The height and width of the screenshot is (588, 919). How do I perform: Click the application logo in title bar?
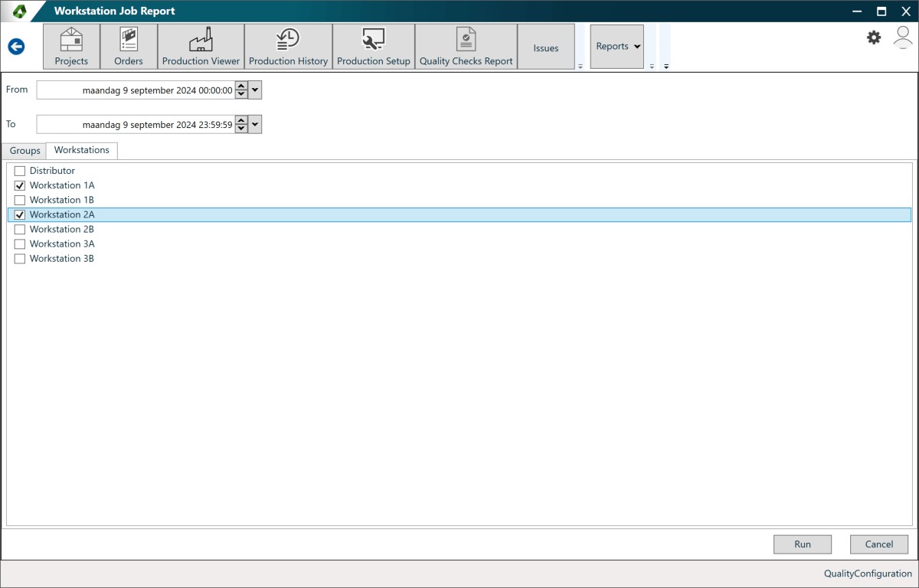[x=19, y=11]
